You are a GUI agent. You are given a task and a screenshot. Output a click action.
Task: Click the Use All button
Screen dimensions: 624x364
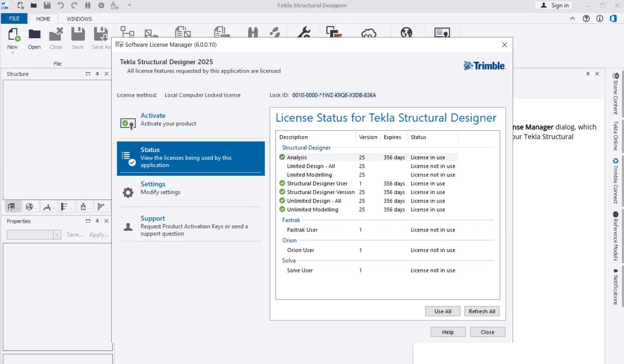click(x=443, y=311)
